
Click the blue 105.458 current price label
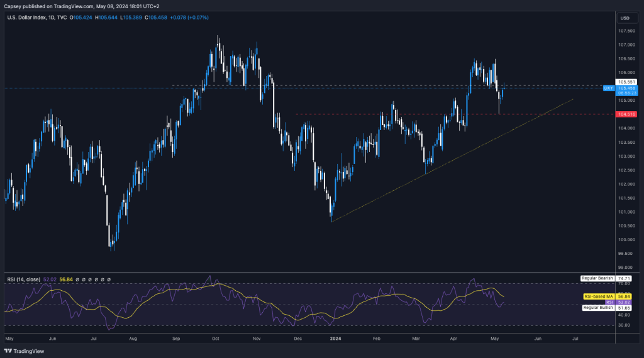click(628, 89)
